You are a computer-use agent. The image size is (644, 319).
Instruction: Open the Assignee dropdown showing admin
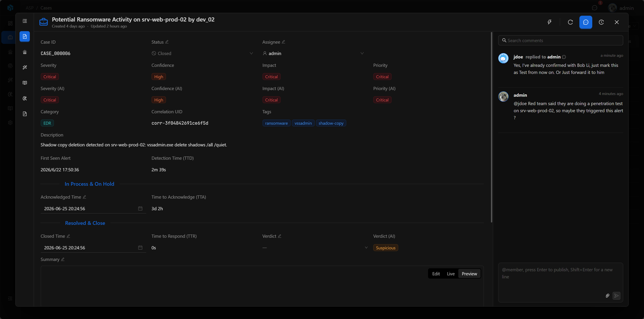313,53
